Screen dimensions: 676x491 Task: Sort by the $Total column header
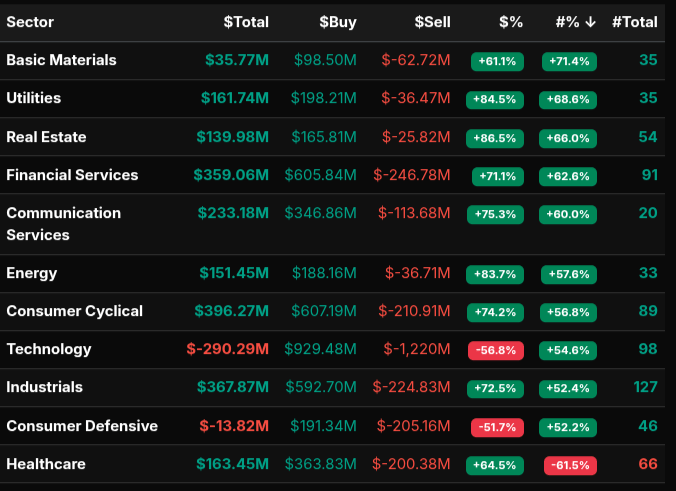click(245, 21)
